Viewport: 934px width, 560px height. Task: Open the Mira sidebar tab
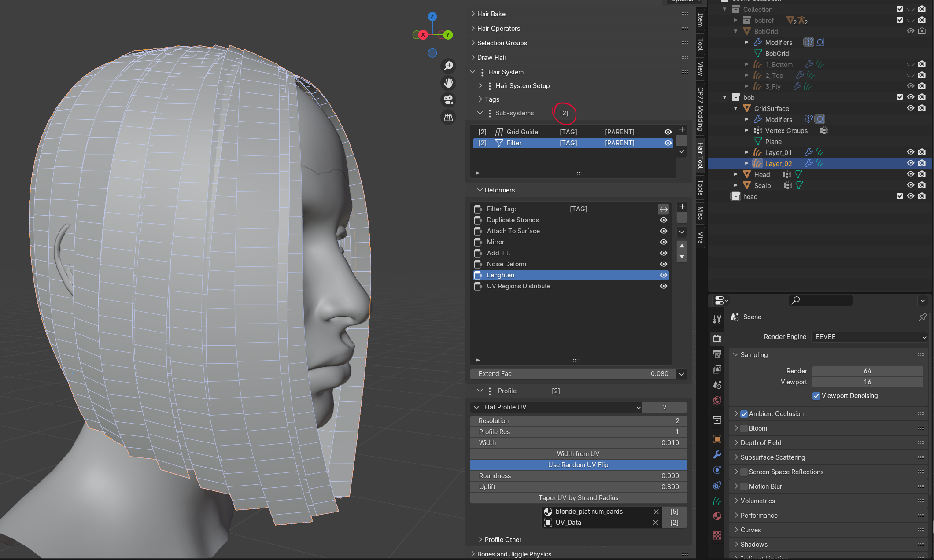tap(701, 238)
